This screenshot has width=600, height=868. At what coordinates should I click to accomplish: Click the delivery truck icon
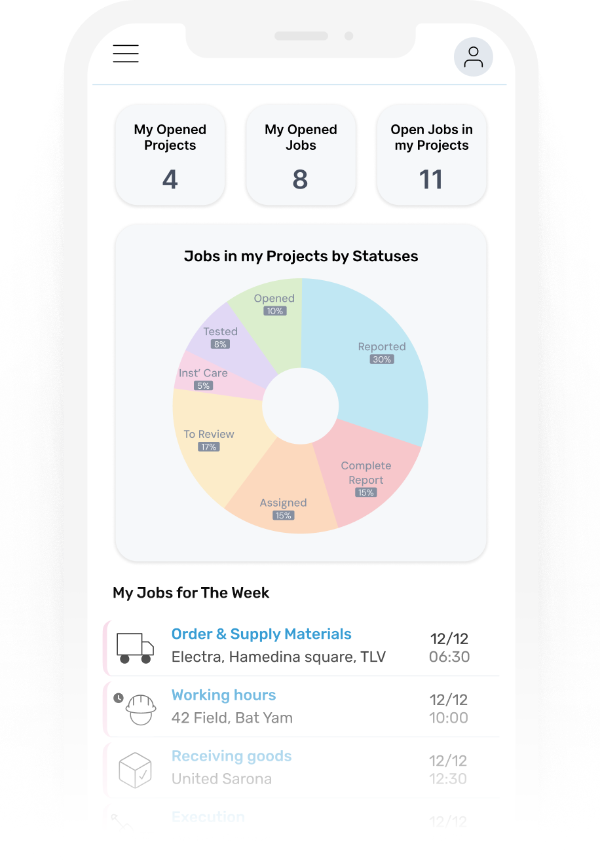pyautogui.click(x=135, y=648)
